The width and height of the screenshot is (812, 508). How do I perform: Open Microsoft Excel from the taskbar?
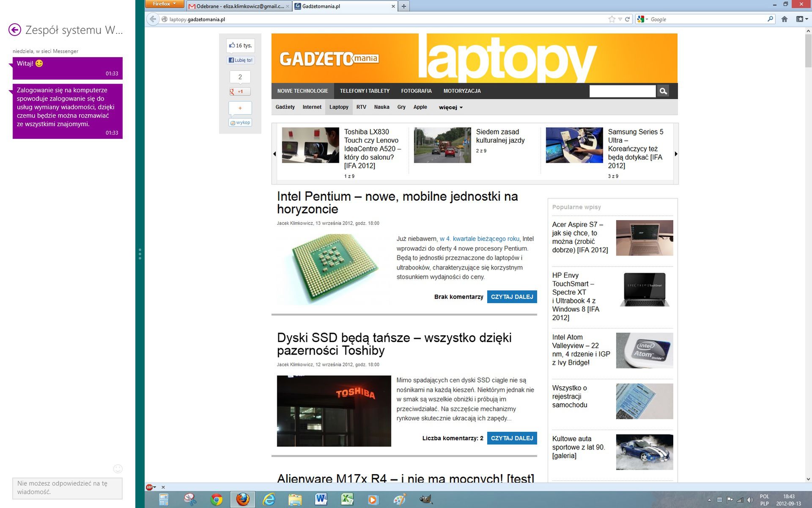click(x=347, y=500)
